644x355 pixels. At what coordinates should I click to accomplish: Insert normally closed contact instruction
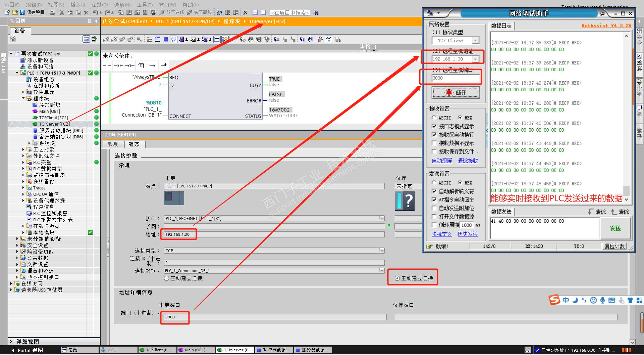click(118, 65)
